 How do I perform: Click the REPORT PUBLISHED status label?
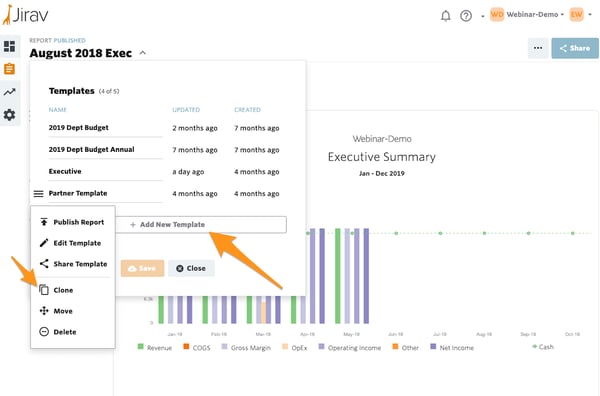57,40
